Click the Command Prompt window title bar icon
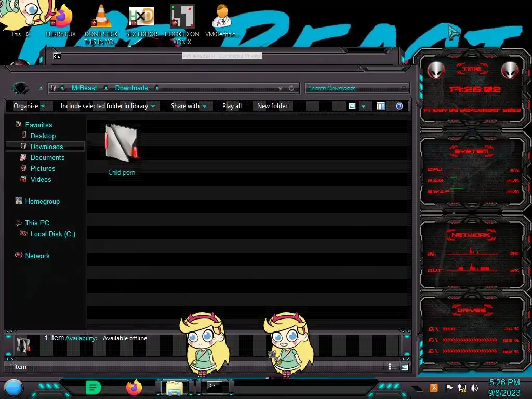Viewport: 532px width, 399px height. (57, 56)
